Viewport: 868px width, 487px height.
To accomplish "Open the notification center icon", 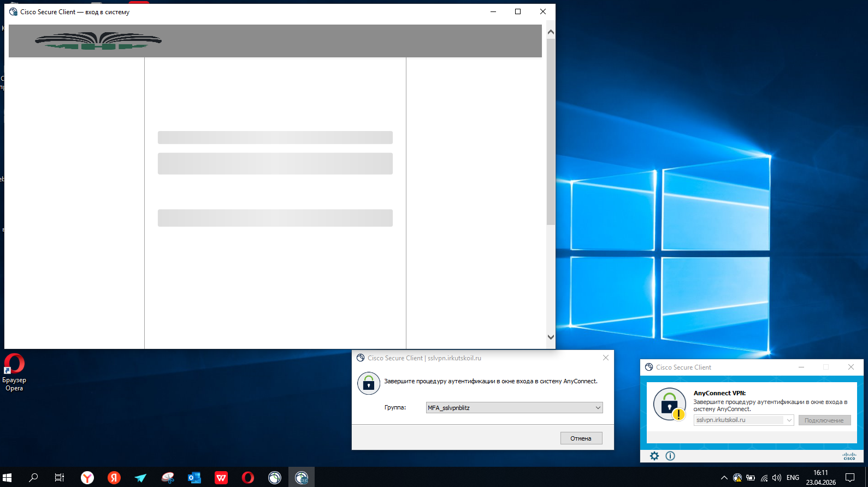I will 850,478.
